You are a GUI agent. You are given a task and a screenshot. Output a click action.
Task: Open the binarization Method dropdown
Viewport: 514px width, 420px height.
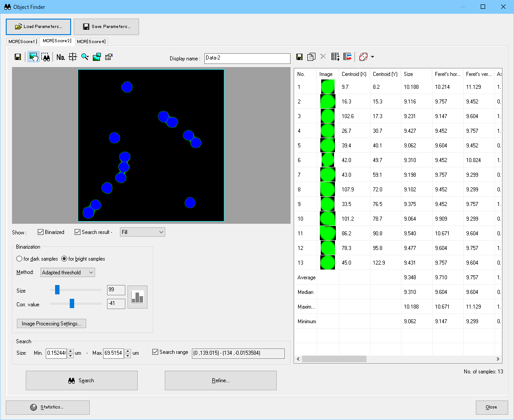pyautogui.click(x=67, y=272)
